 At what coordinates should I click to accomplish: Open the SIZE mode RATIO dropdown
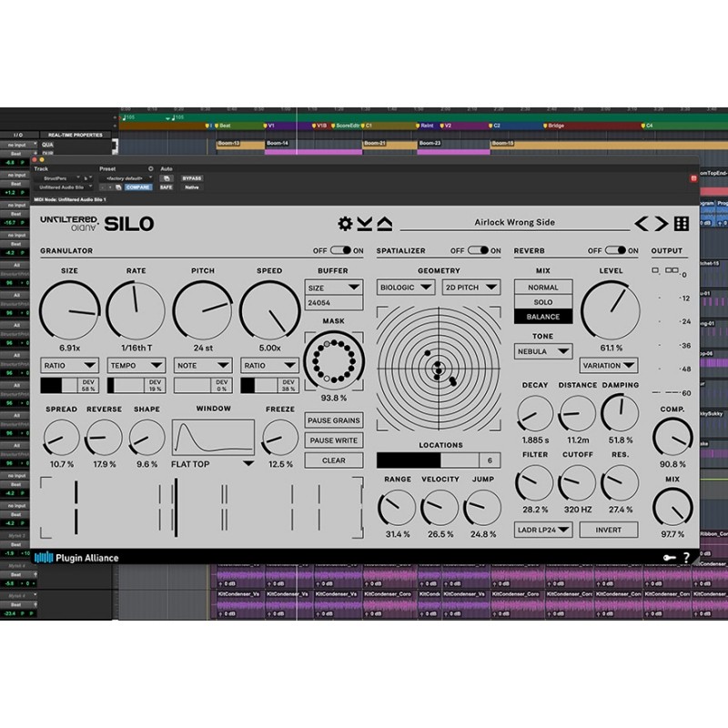point(70,366)
